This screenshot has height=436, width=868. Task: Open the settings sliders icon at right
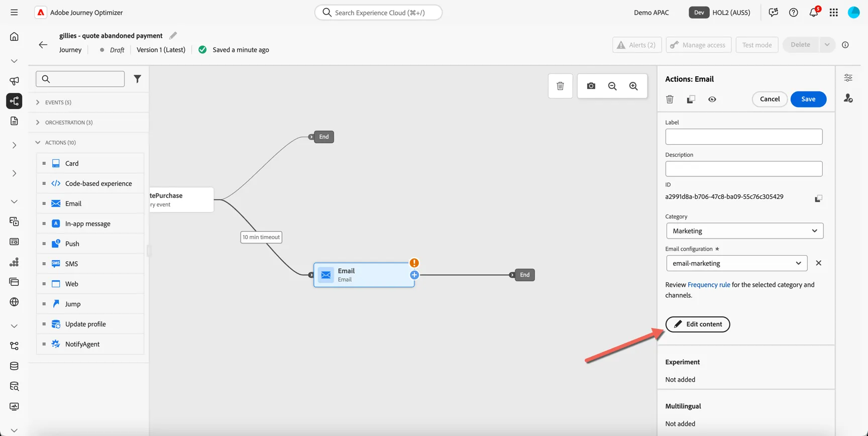pos(848,78)
